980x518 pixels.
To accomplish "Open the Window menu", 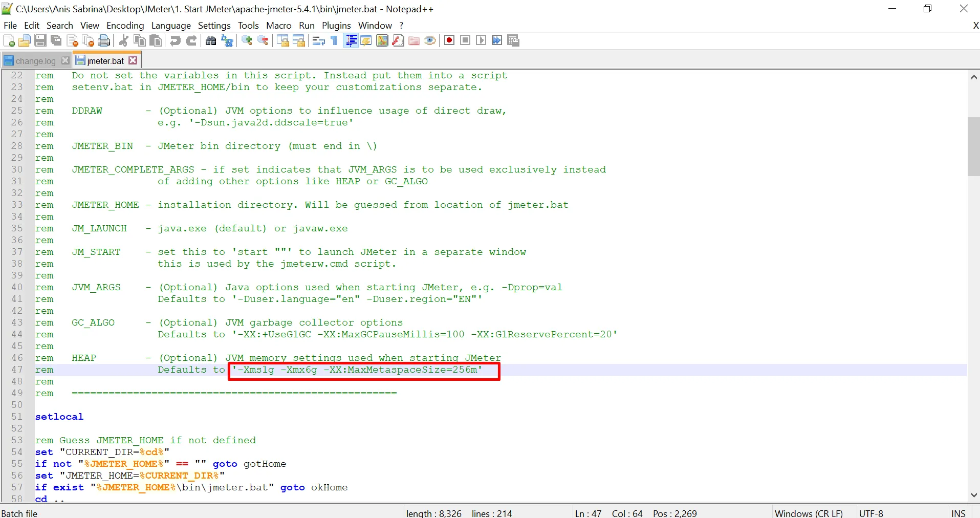I will (x=375, y=26).
